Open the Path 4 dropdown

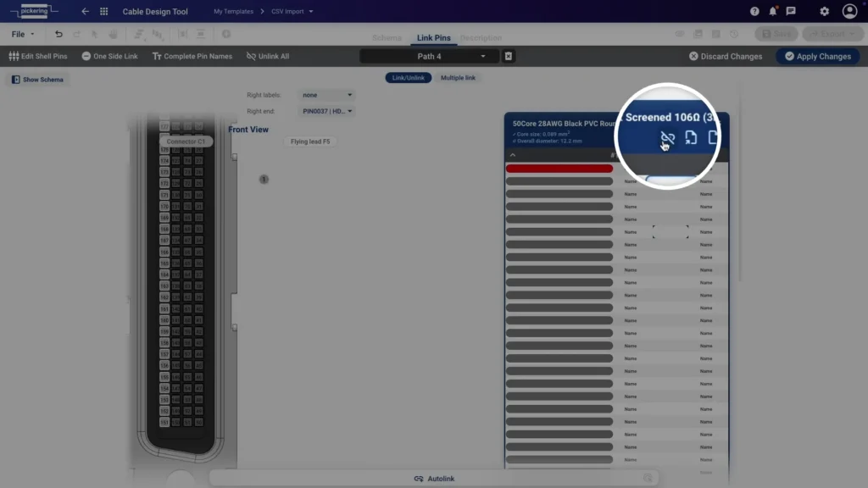(x=429, y=56)
